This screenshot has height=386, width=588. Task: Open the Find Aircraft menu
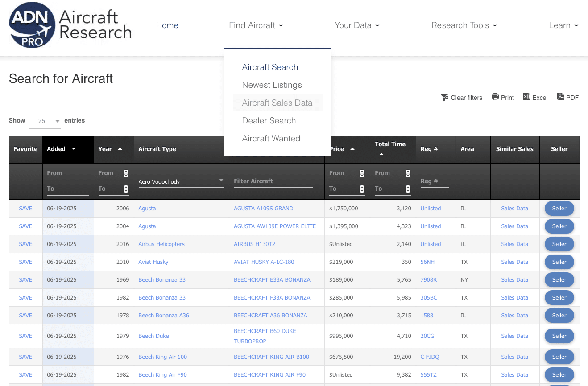[256, 25]
